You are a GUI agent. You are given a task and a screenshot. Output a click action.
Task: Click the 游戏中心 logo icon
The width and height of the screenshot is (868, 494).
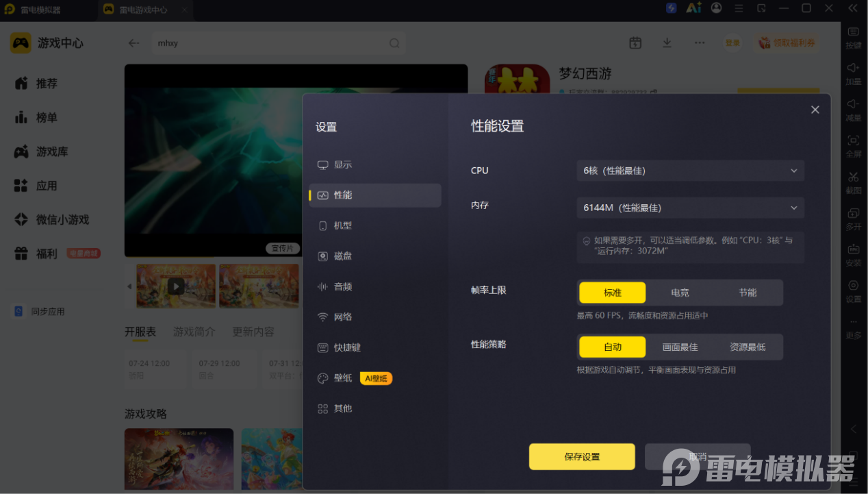tap(21, 42)
